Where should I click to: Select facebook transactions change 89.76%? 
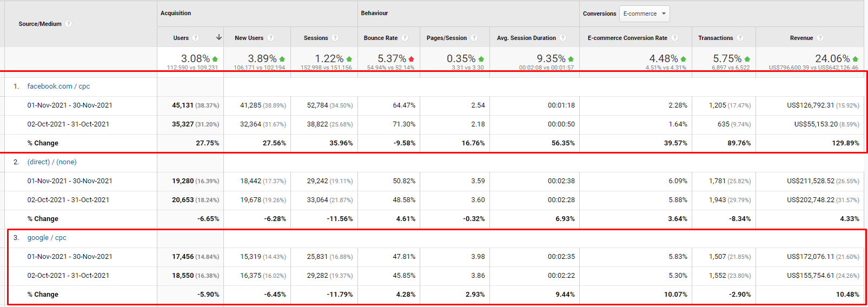[739, 143]
